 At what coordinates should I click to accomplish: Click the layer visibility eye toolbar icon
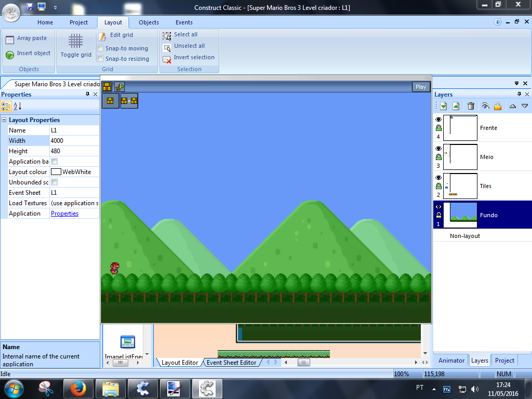485,106
